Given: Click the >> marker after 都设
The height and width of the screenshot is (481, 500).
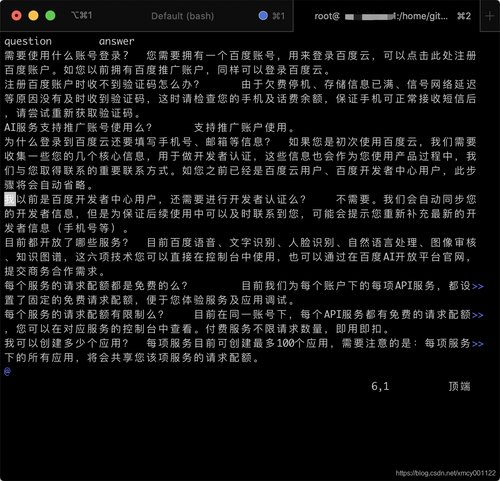Looking at the screenshot, I should [x=478, y=286].
